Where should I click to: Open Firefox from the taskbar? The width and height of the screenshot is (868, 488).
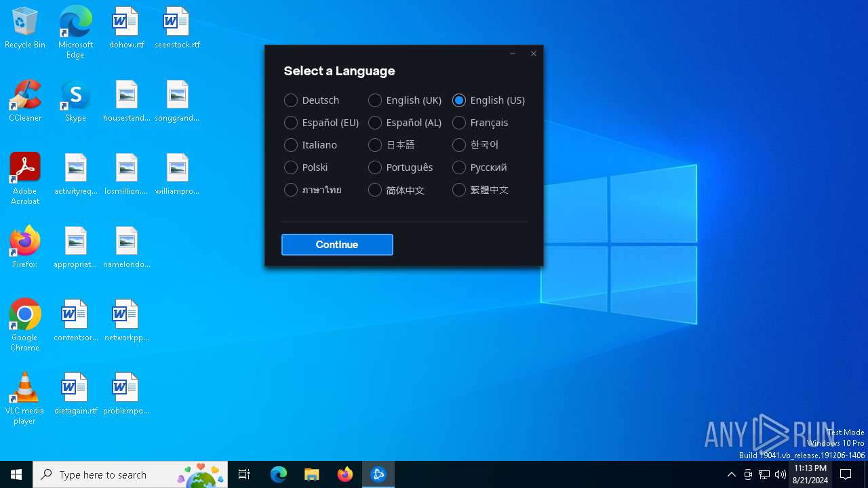pyautogui.click(x=344, y=474)
